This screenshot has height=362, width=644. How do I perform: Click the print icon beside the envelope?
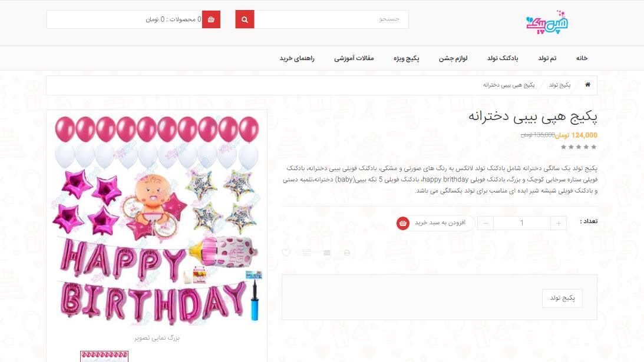347,253
